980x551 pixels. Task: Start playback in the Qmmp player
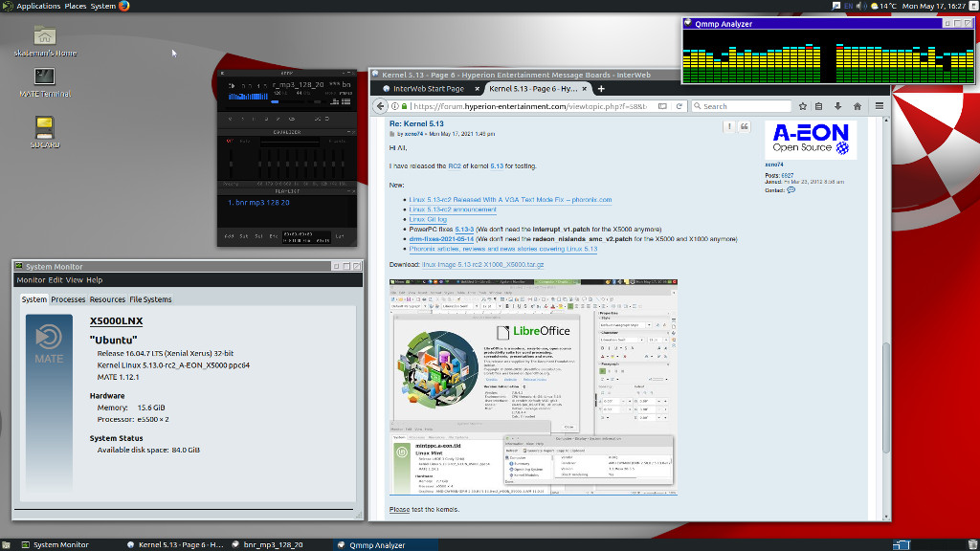pos(241,119)
